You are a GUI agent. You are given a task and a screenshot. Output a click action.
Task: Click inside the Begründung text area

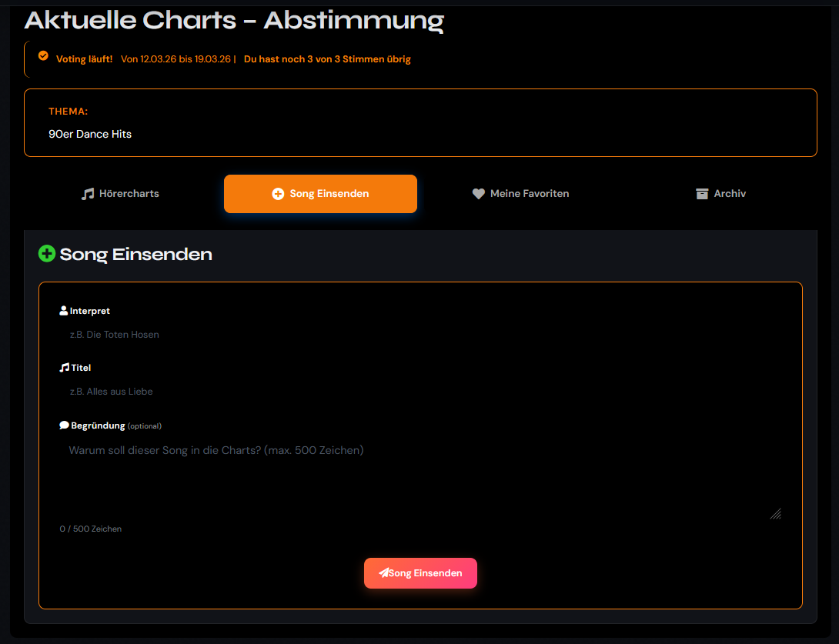pos(419,477)
